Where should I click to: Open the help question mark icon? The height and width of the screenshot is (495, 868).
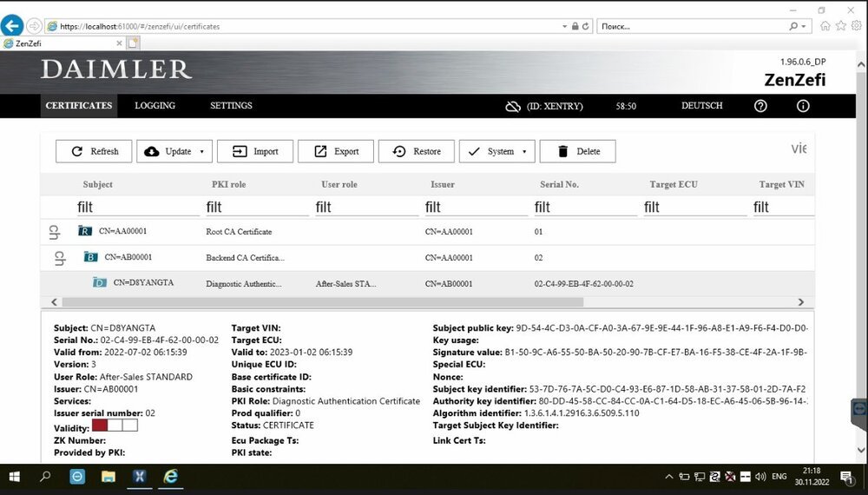(x=760, y=106)
